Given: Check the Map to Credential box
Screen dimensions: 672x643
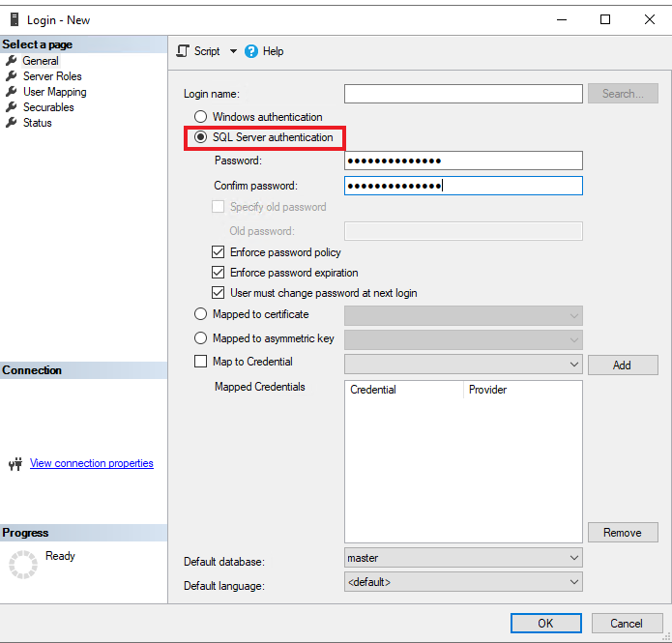Looking at the screenshot, I should click(x=200, y=362).
